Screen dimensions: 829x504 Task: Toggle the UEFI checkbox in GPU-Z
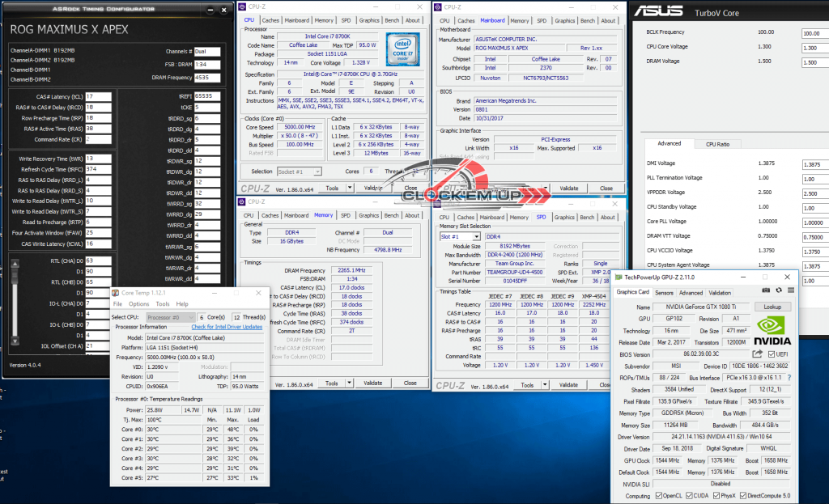click(x=771, y=354)
